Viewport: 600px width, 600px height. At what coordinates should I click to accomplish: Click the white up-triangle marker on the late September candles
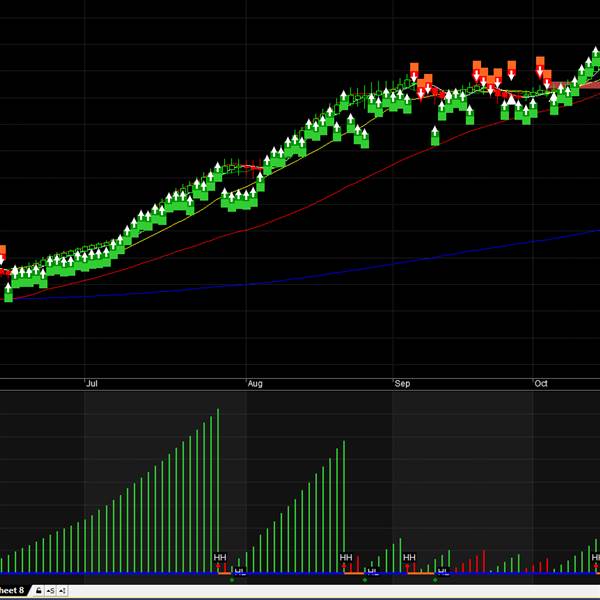[x=511, y=100]
